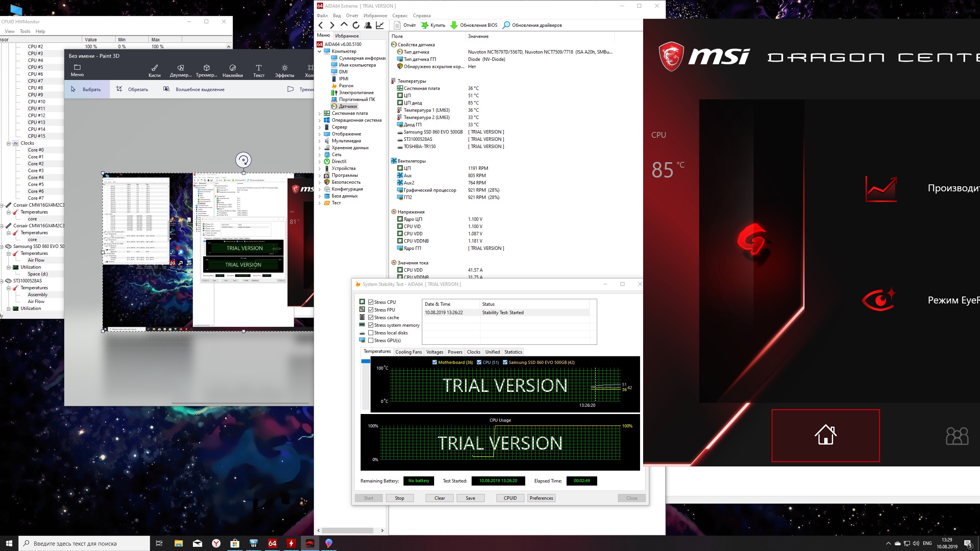
Task: Click the AIDA64 back navigation arrow
Action: 321,25
